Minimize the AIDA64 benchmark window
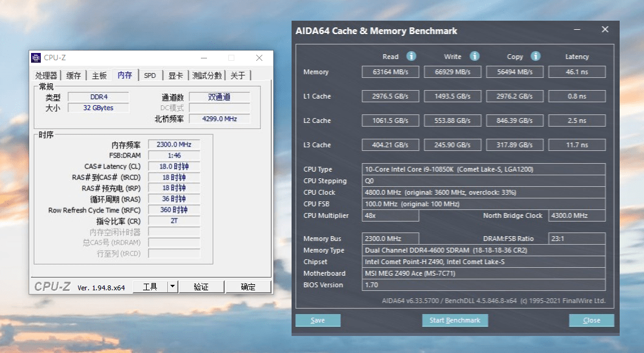The width and height of the screenshot is (644, 353). click(x=577, y=30)
